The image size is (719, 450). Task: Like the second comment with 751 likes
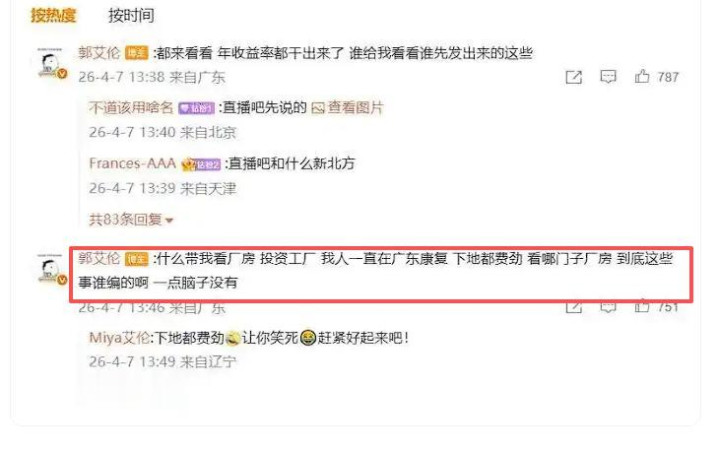coord(642,306)
